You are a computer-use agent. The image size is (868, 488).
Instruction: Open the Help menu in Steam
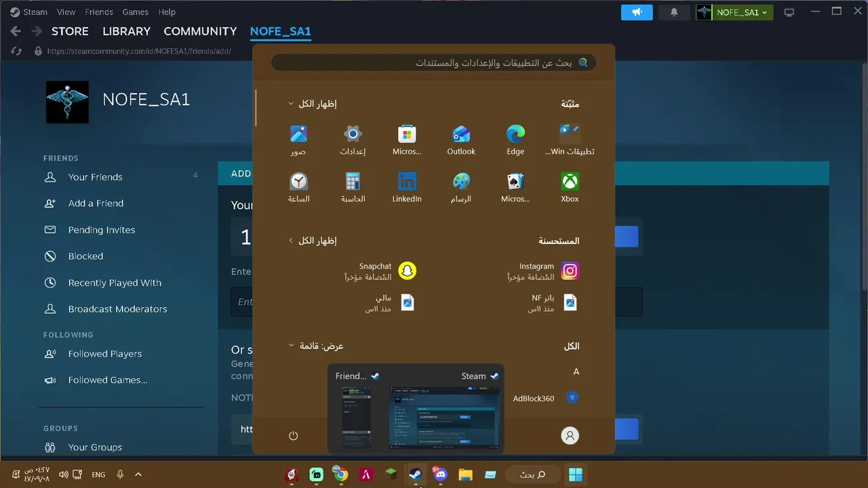pyautogui.click(x=167, y=12)
